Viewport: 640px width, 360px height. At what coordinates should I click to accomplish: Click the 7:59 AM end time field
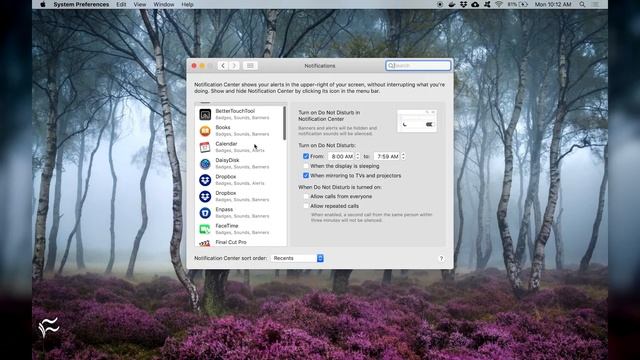click(388, 156)
